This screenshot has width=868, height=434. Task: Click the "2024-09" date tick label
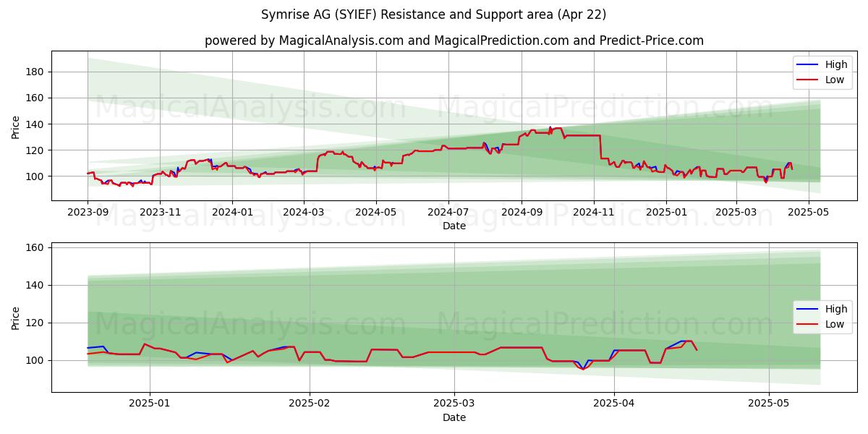click(x=521, y=212)
